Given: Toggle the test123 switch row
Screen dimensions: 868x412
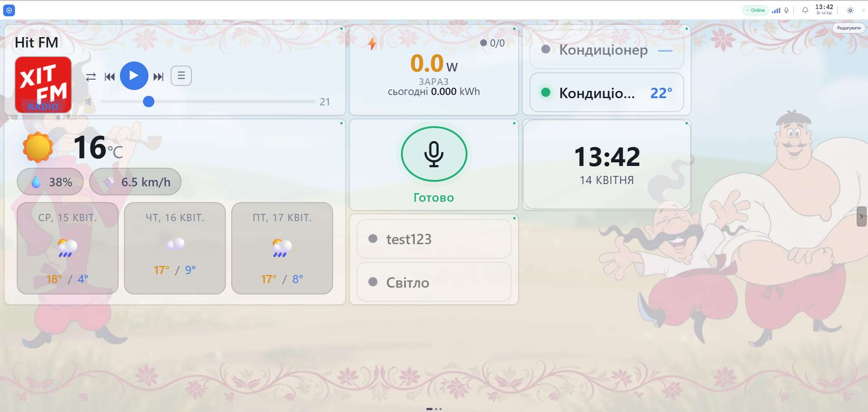Looking at the screenshot, I should [434, 239].
